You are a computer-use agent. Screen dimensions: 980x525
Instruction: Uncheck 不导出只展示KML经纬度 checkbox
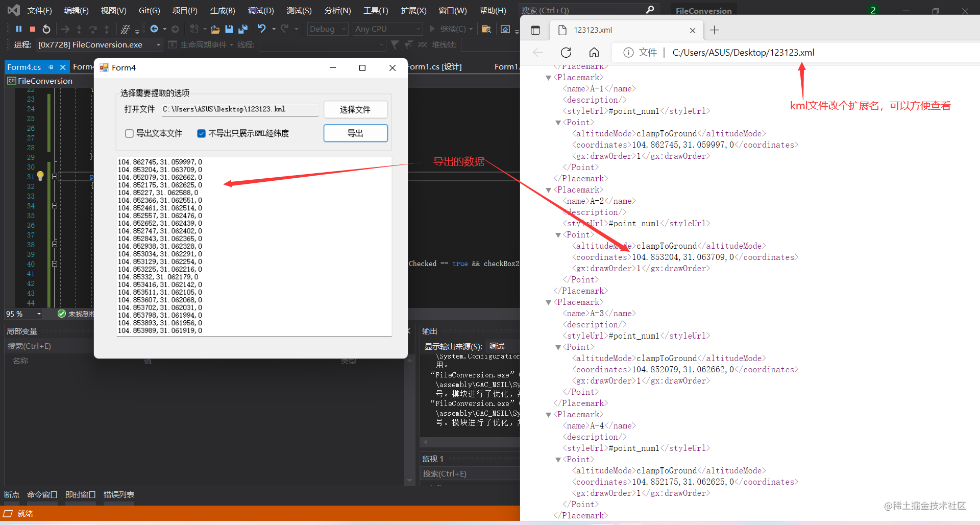202,133
